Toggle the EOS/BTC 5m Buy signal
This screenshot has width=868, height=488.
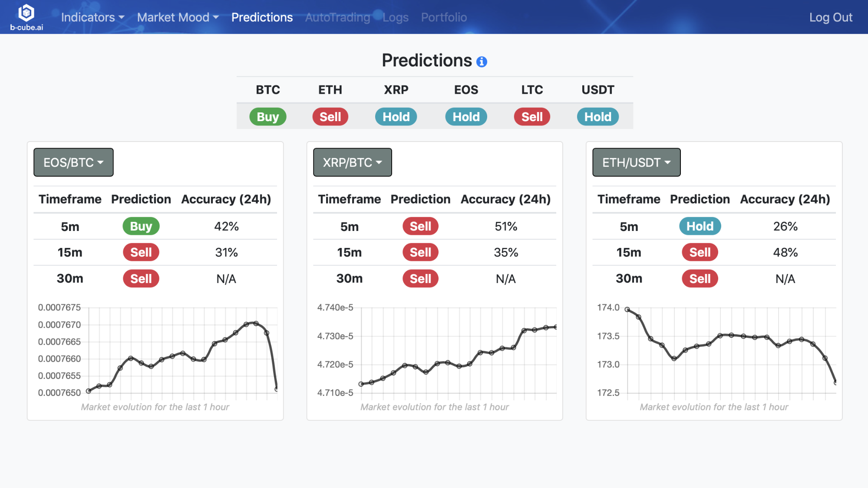[140, 226]
